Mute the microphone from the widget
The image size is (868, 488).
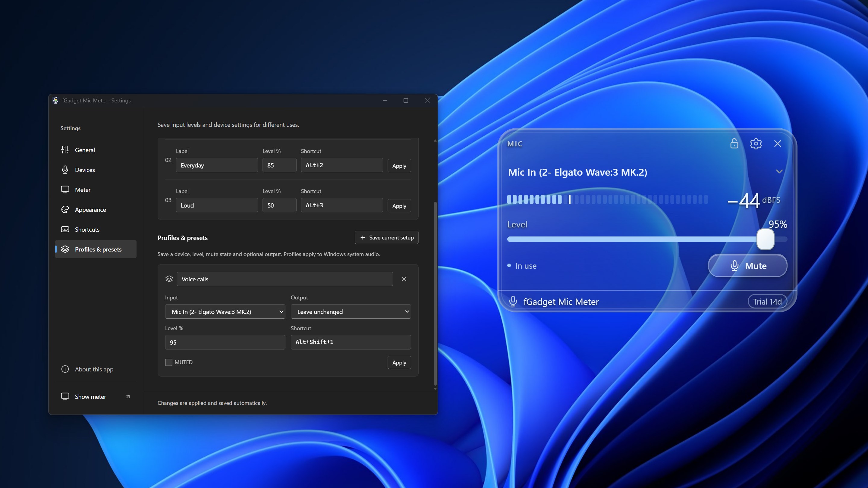pos(747,265)
